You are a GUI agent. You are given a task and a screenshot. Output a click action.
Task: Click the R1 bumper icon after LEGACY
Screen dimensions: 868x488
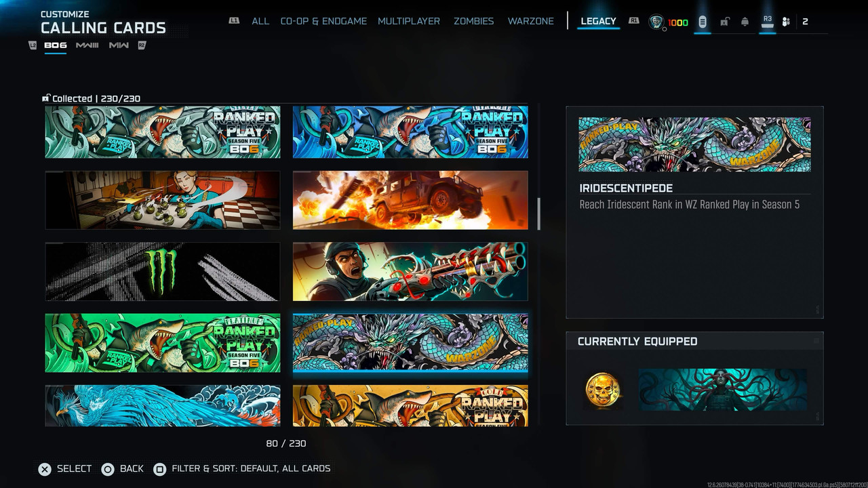pos(634,21)
